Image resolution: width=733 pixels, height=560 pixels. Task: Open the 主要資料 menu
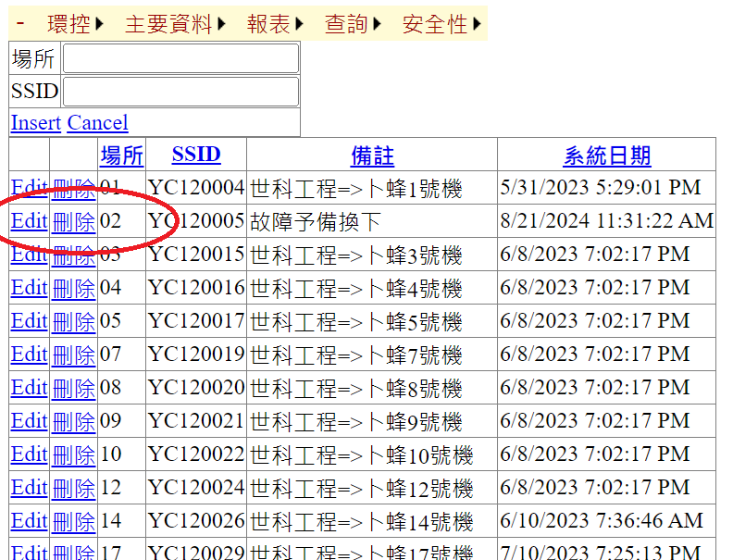click(x=174, y=25)
